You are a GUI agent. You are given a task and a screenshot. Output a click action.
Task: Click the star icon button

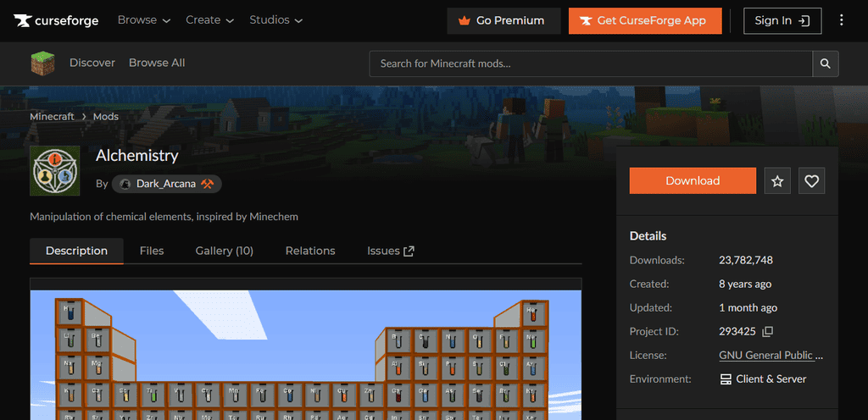[x=777, y=180]
